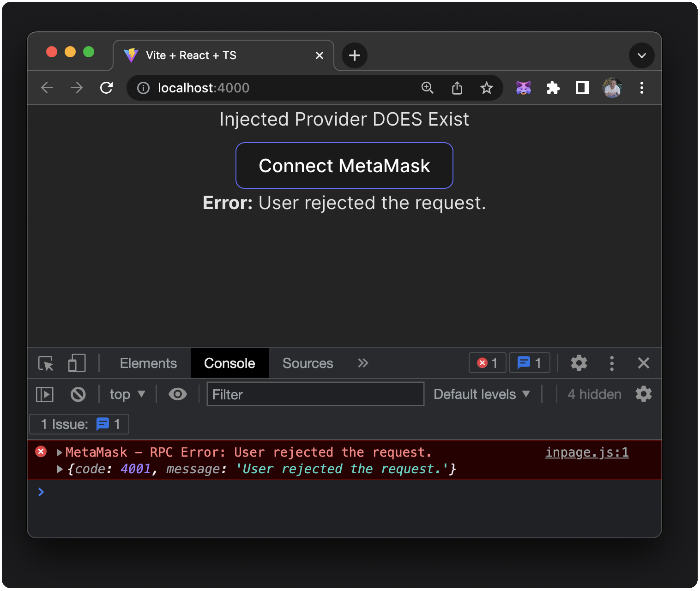Share this page via the share icon
Screen dimensions: 700x591
tap(457, 88)
